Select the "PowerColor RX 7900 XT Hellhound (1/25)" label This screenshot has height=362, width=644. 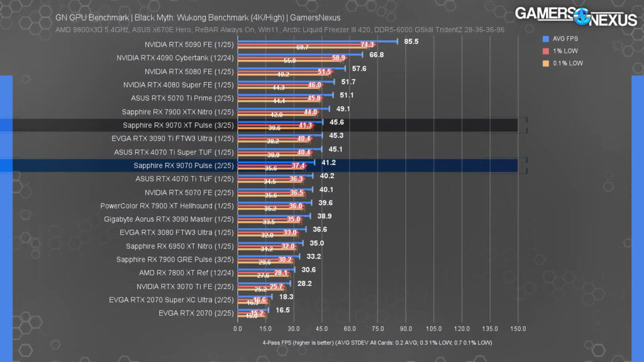click(167, 206)
